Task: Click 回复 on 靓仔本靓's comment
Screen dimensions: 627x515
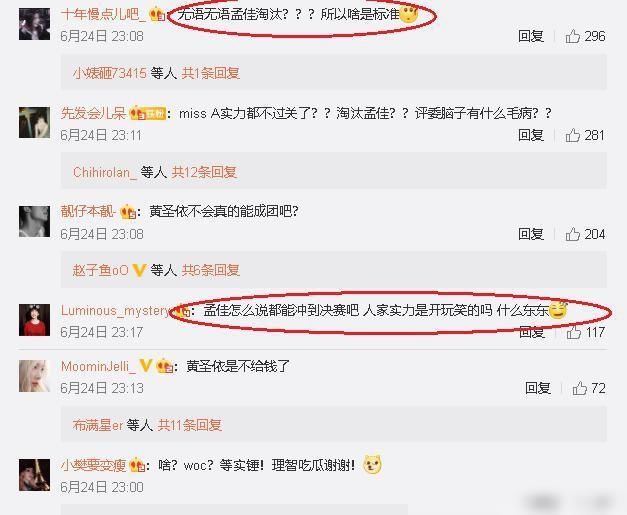Action: click(x=531, y=234)
